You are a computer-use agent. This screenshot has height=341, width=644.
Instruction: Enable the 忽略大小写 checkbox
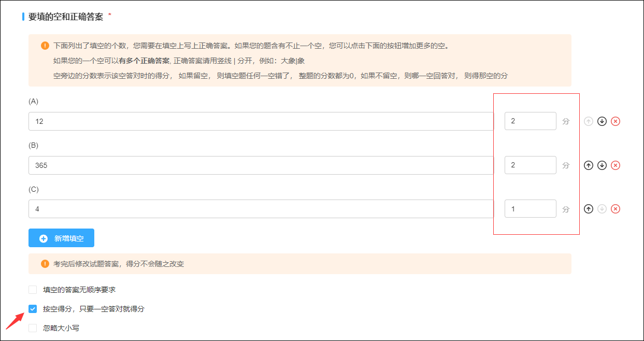click(33, 328)
